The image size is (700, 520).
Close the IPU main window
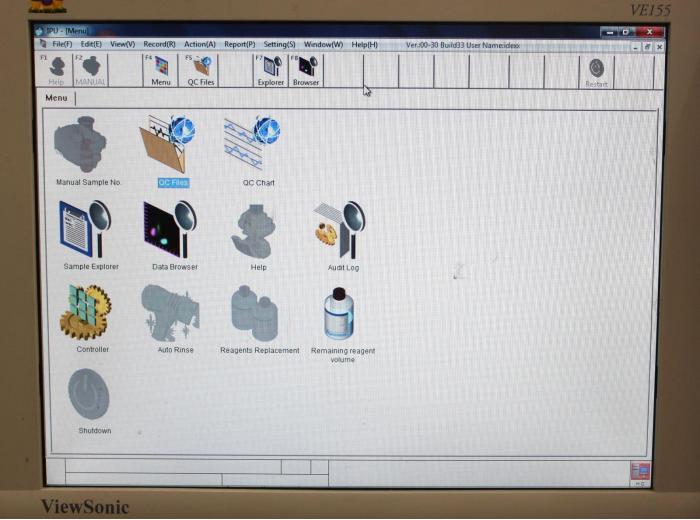pyautogui.click(x=650, y=32)
